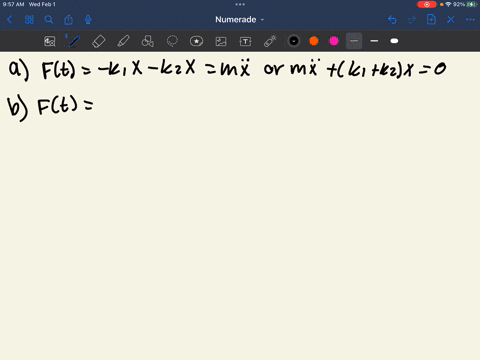The height and width of the screenshot is (360, 480).
Task: Open the Numerade title dropdown
Action: [x=240, y=20]
